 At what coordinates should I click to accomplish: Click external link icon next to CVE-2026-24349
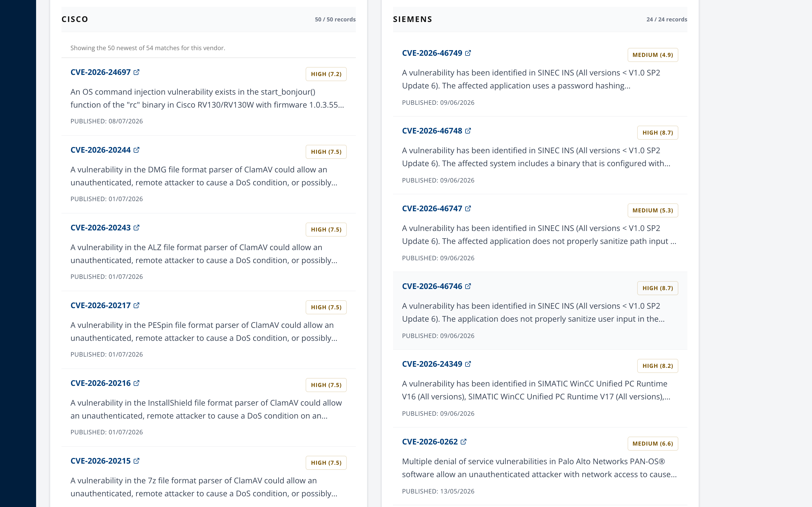pos(468,364)
